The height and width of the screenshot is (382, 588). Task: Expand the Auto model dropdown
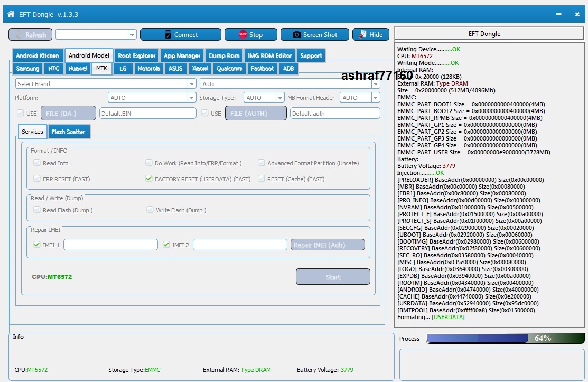click(376, 84)
